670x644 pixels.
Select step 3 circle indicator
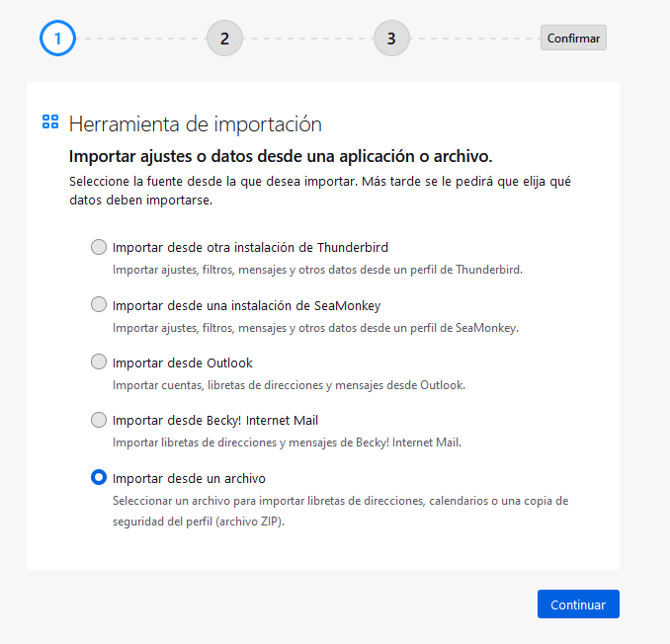coord(391,39)
